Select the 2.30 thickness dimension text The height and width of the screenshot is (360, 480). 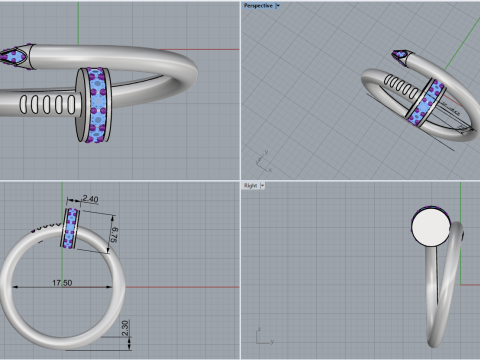pyautogui.click(x=125, y=328)
